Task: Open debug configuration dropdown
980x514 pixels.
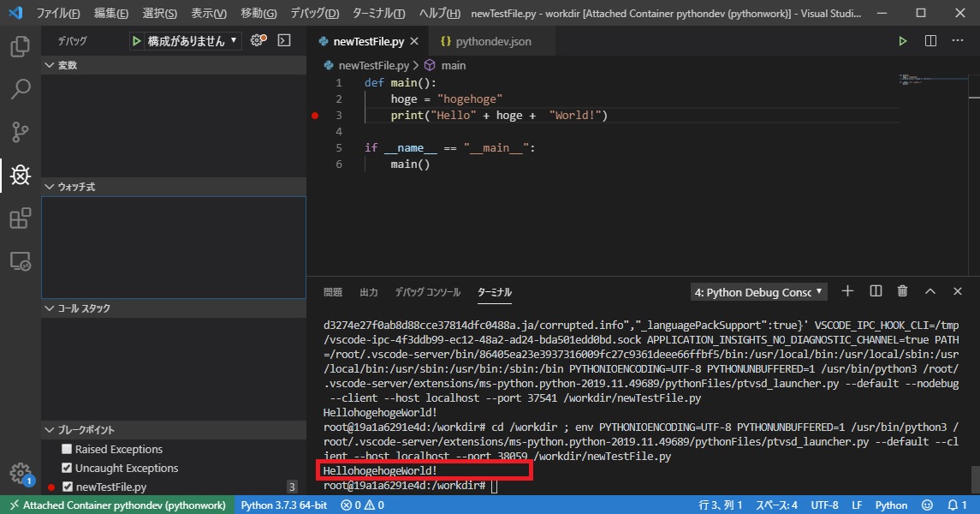Action: (x=192, y=41)
